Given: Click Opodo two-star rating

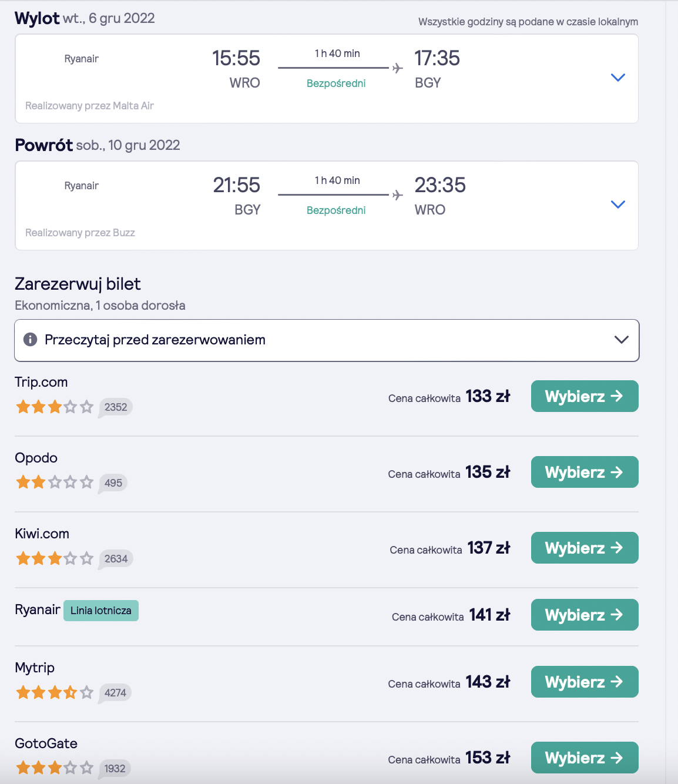Looking at the screenshot, I should coord(55,483).
